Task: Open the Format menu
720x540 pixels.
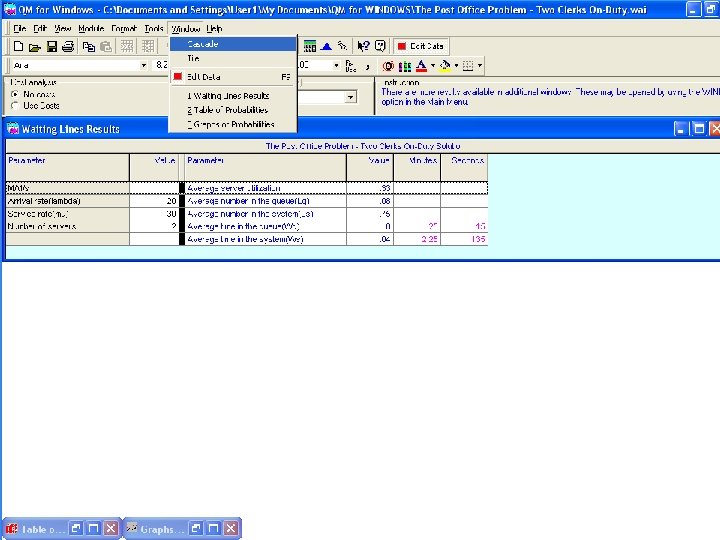Action: tap(124, 28)
